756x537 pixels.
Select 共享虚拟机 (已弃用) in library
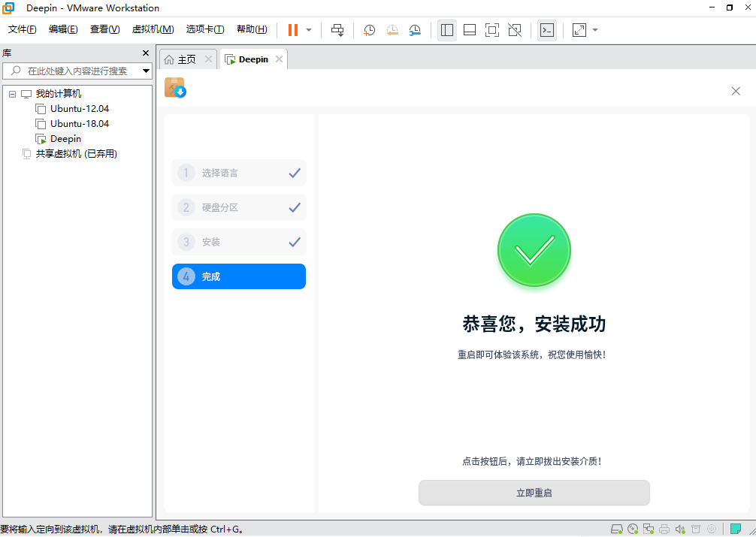(x=76, y=154)
